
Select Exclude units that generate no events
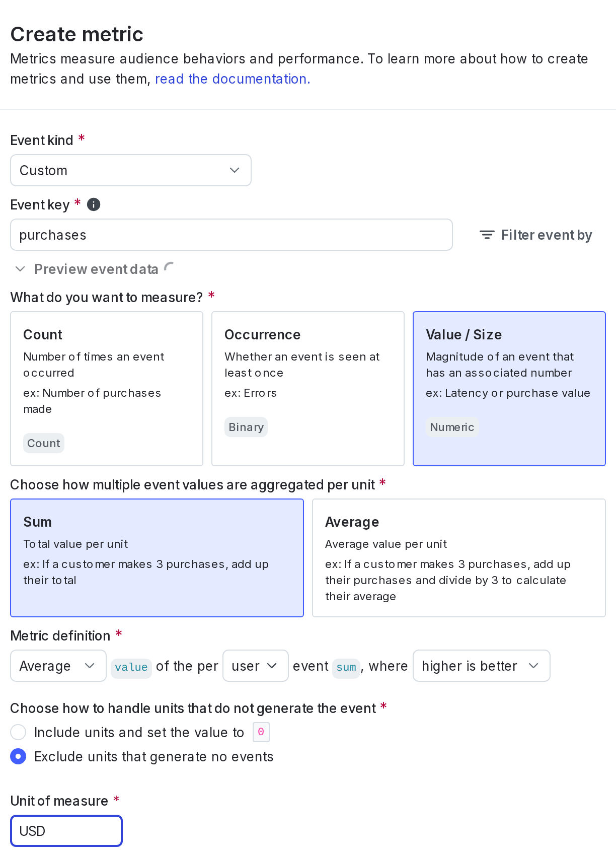coord(19,756)
